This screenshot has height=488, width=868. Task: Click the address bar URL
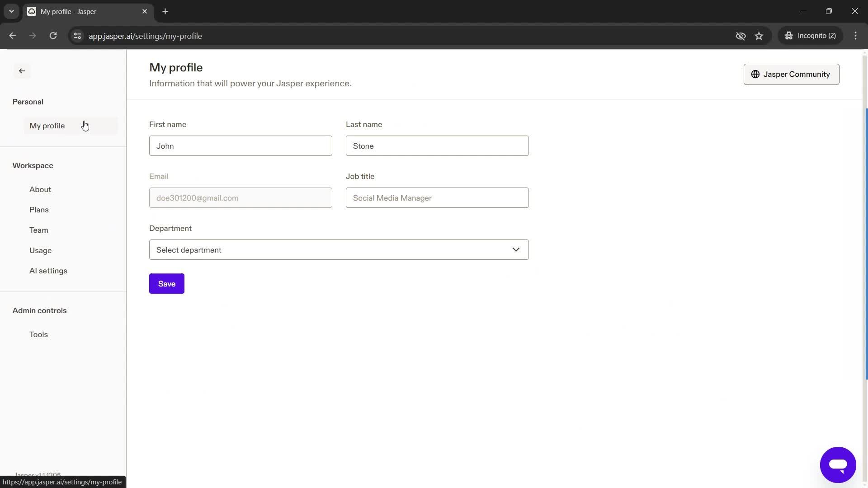[x=145, y=36]
